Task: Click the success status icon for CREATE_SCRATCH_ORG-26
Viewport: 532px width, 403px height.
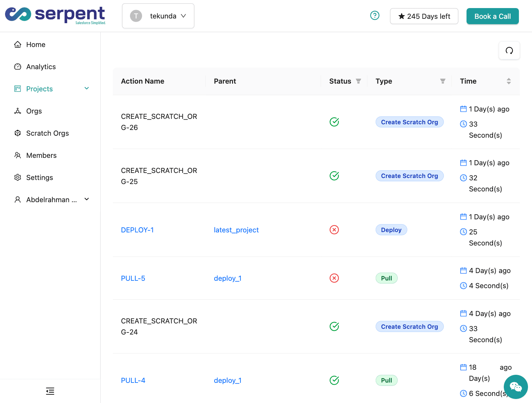Action: pos(334,122)
